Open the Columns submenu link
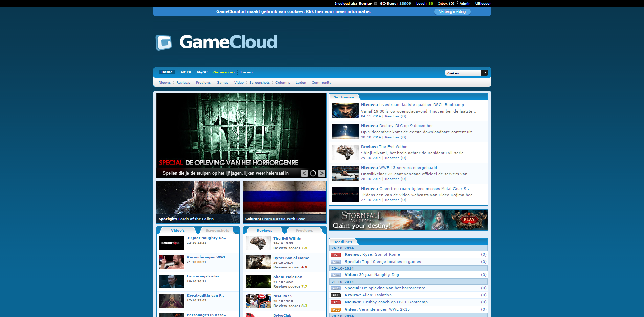Viewport: 644px width, 317px height. click(x=283, y=83)
